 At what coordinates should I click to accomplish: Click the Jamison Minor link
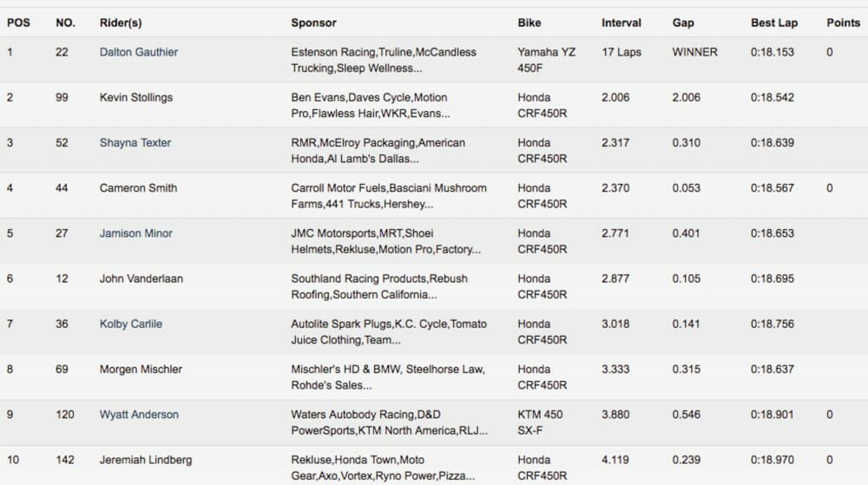pyautogui.click(x=136, y=233)
